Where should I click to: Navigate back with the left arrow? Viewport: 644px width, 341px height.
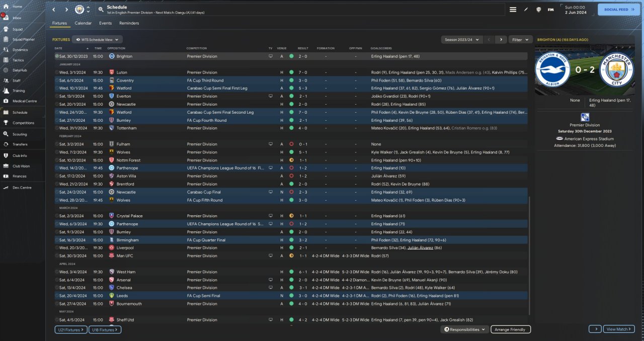pos(54,10)
